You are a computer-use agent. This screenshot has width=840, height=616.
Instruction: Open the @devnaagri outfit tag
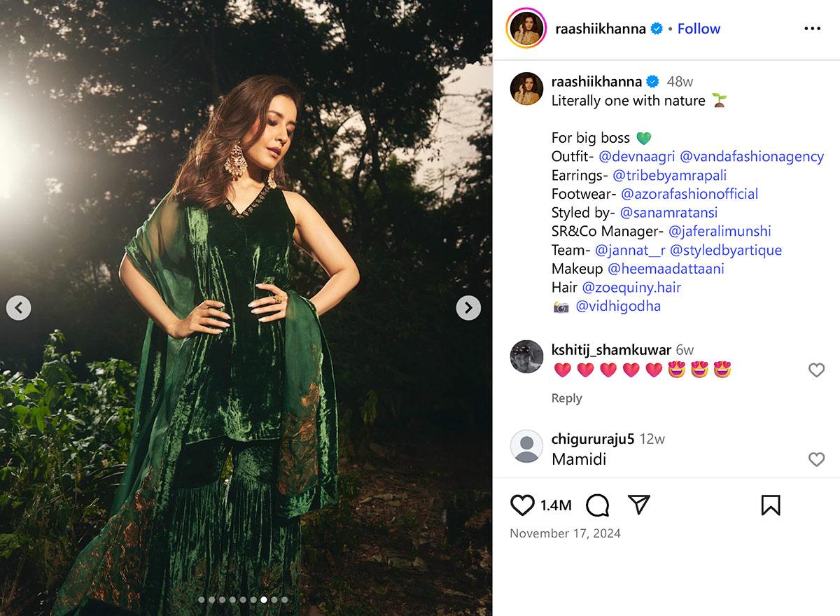point(637,156)
